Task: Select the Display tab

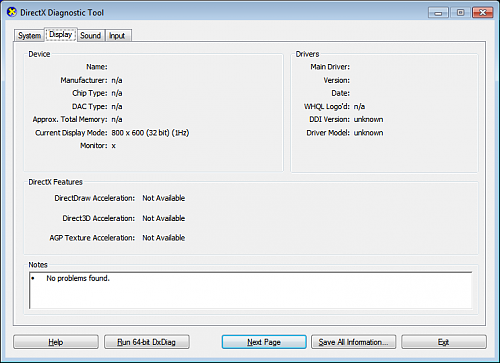Action: tap(60, 34)
